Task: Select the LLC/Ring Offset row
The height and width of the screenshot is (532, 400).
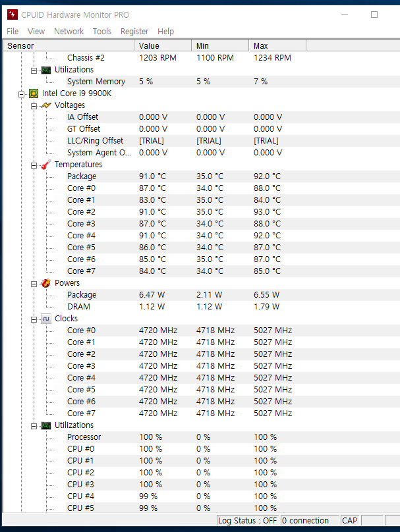Action: [95, 141]
